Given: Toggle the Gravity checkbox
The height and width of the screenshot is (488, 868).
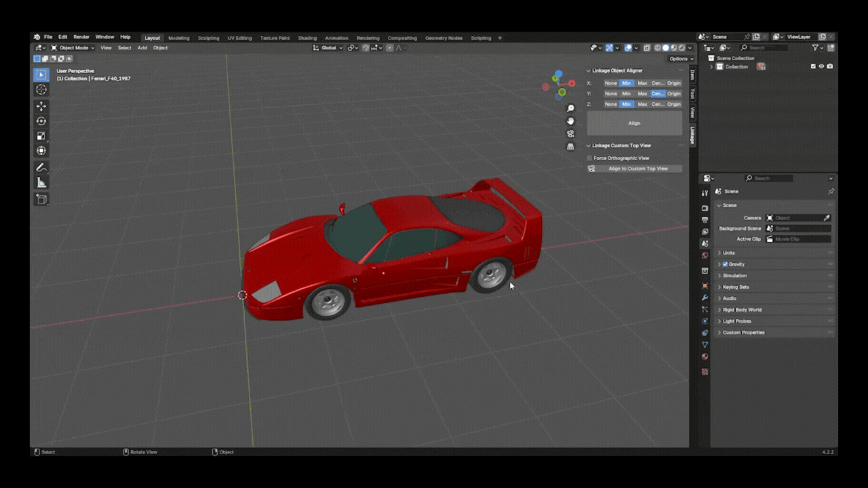Looking at the screenshot, I should [x=725, y=264].
